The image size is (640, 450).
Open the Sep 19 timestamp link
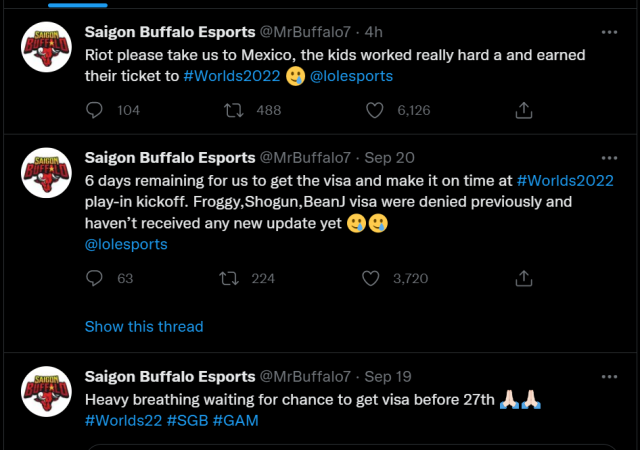388,376
